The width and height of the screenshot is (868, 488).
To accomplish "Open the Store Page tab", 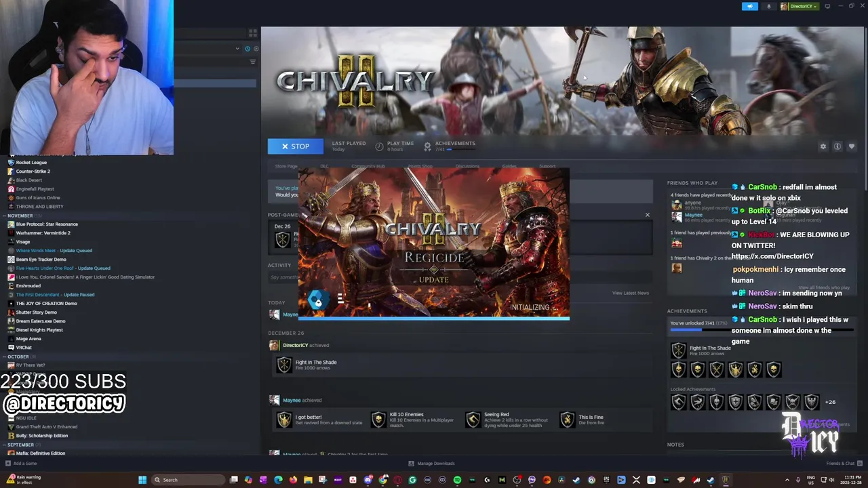I will pos(286,166).
